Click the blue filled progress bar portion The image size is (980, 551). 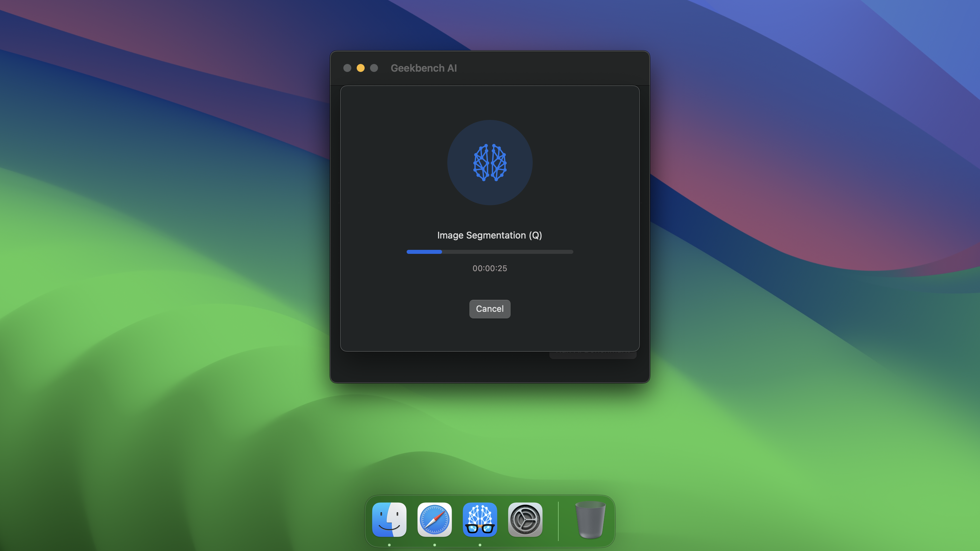(x=424, y=252)
